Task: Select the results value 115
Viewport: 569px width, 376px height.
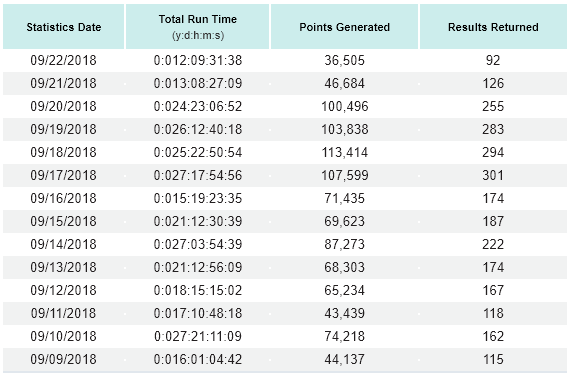Action: click(x=493, y=359)
